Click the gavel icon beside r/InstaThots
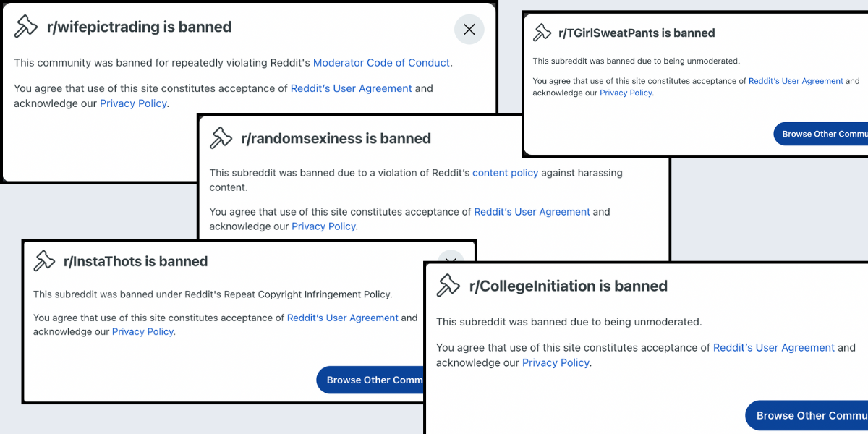Viewport: 868px width, 434px height. click(x=45, y=261)
